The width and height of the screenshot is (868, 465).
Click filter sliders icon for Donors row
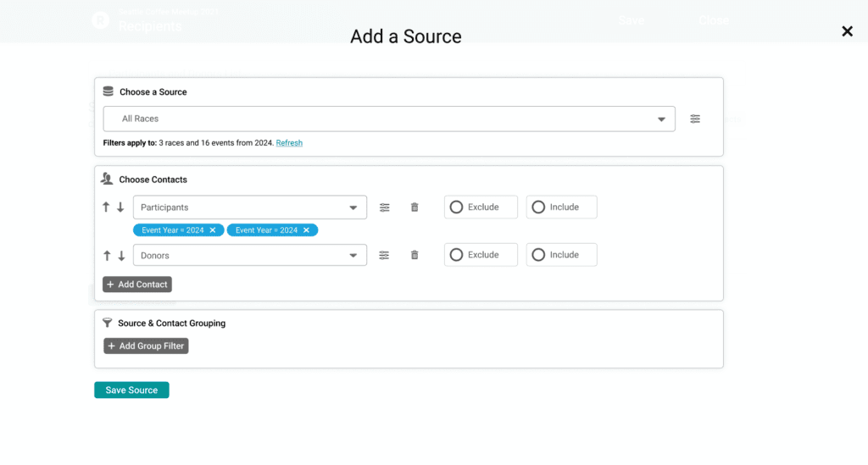coord(384,255)
